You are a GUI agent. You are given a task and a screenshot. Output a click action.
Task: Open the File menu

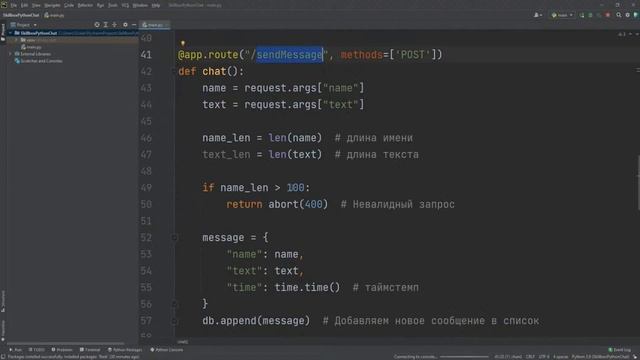[13, 5]
